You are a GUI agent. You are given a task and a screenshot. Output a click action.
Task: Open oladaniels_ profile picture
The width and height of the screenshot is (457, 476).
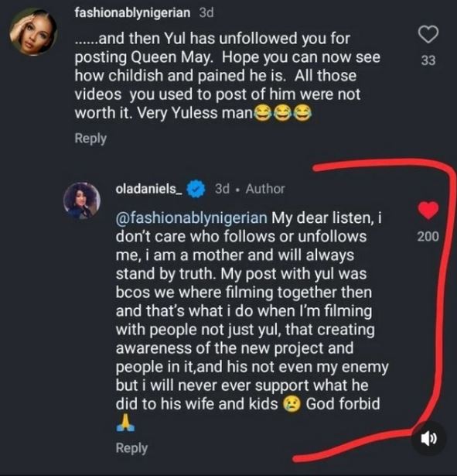pos(82,200)
